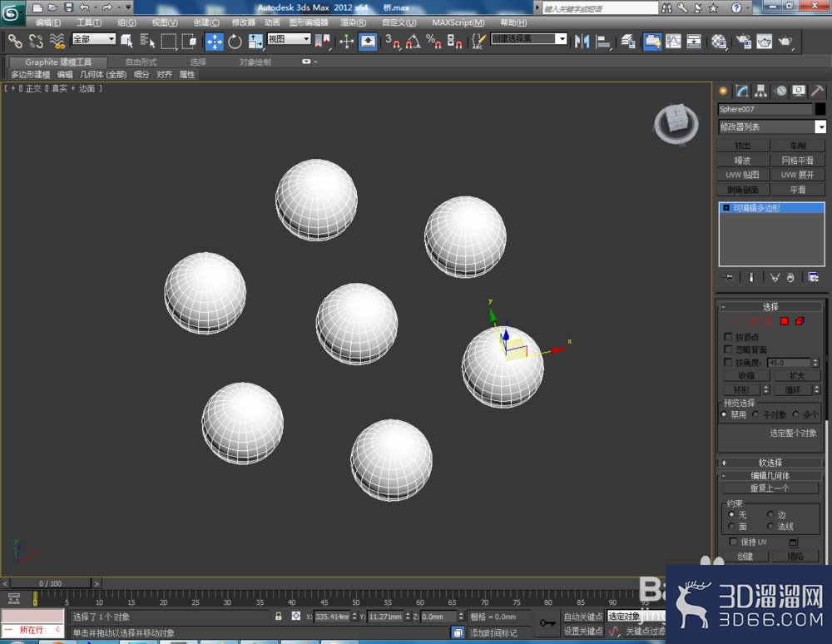Click the UVW 贴图 modifier button
This screenshot has height=644, width=832.
point(743,175)
